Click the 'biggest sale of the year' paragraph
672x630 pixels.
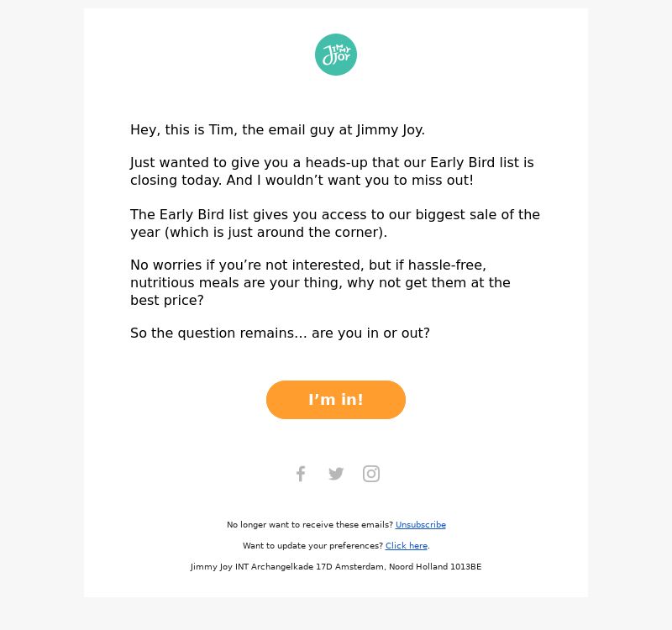[334, 223]
